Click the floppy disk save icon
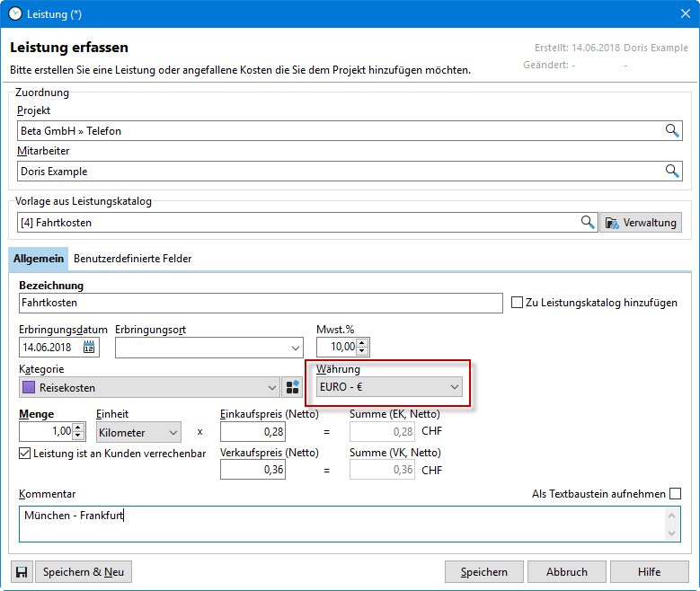The width and height of the screenshot is (700, 591). tap(22, 572)
